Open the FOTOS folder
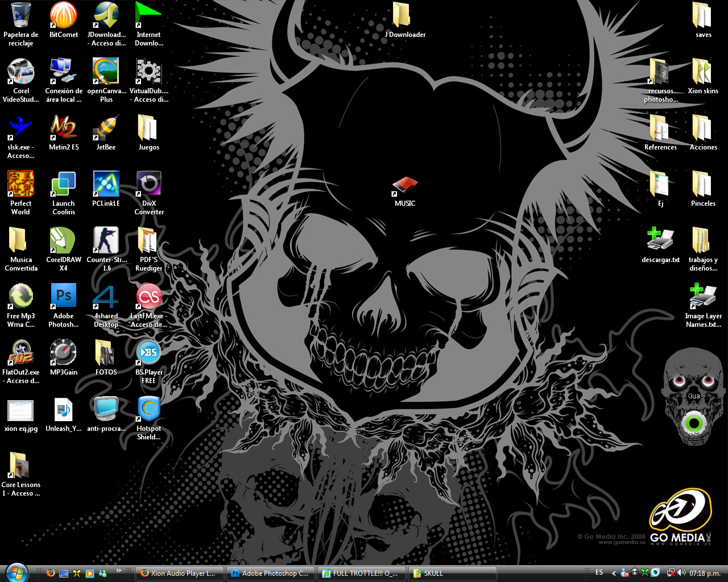The height and width of the screenshot is (582, 728). pyautogui.click(x=106, y=353)
